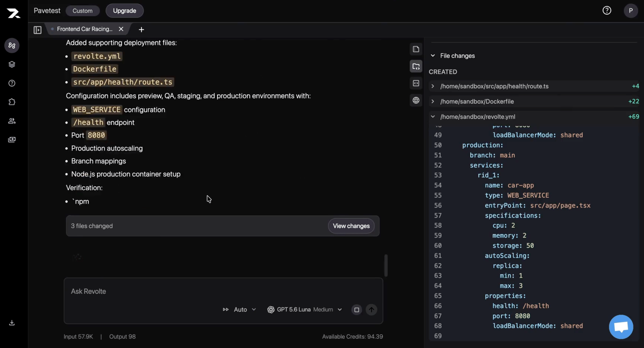The width and height of the screenshot is (644, 348).
Task: Click the Output 98 token count
Action: pos(122,337)
